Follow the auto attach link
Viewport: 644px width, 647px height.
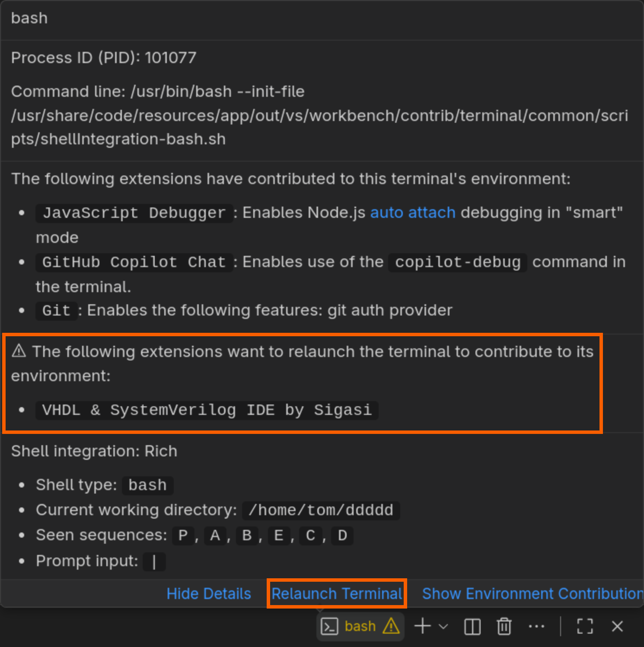[x=413, y=212]
